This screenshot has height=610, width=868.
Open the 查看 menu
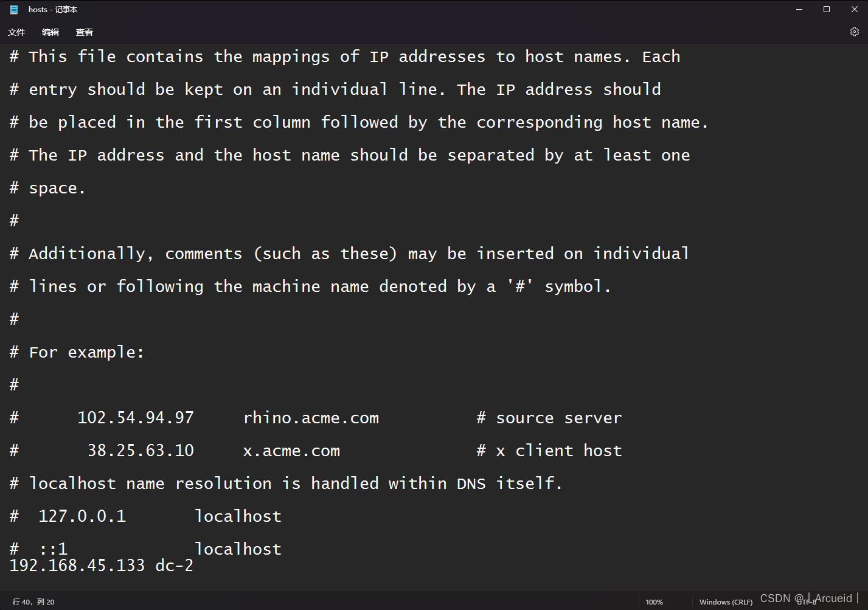[85, 32]
